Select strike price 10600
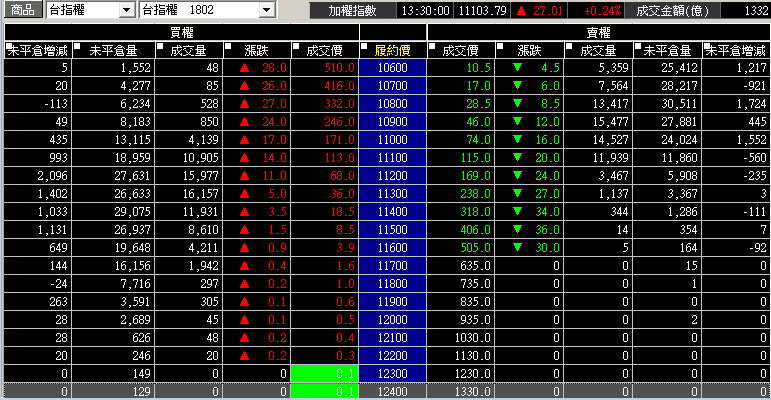Viewport: 771px width, 400px height. point(392,68)
